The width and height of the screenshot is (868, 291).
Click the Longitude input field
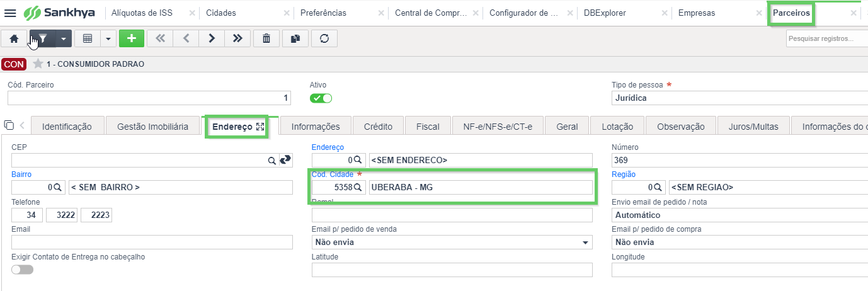click(740, 270)
